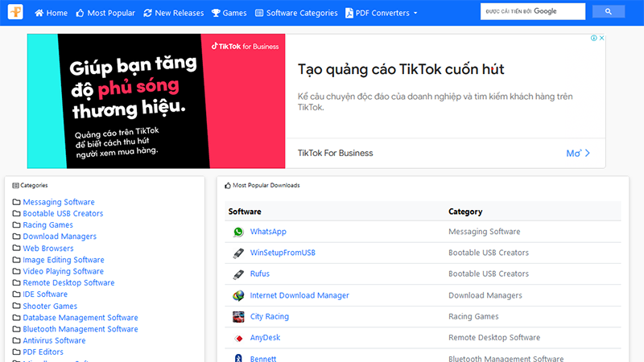Click the site logo icon
This screenshot has height=362, width=644.
click(16, 13)
